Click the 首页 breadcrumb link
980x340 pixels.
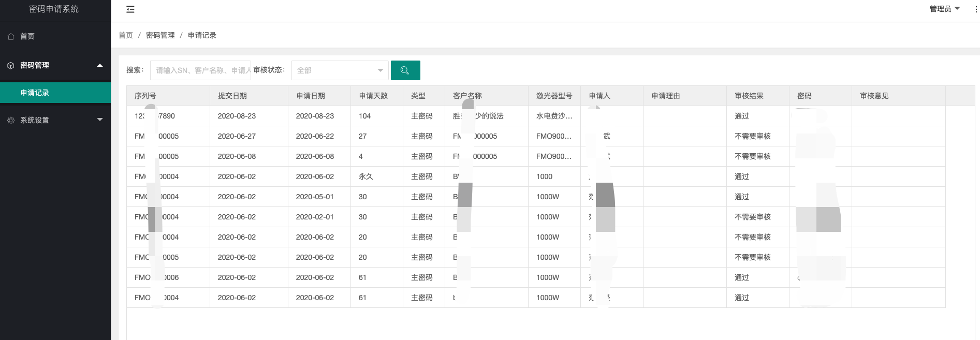click(x=126, y=35)
